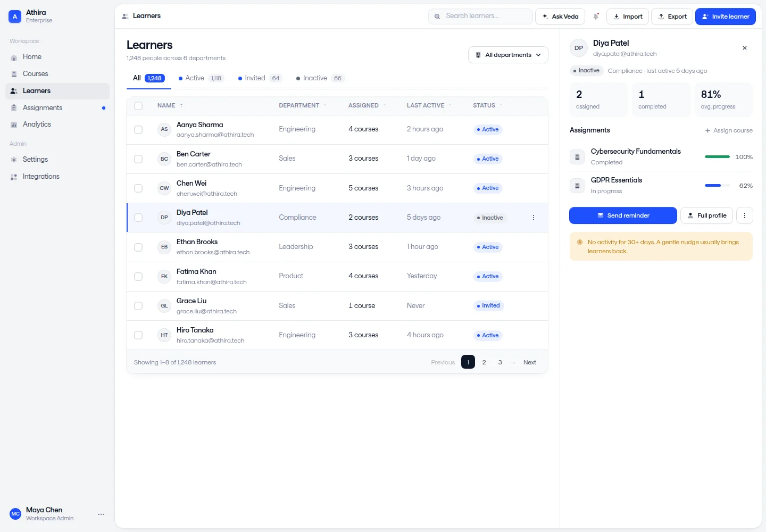Open the Courses sidebar item
Screen dimensions: 766x532
57,74
